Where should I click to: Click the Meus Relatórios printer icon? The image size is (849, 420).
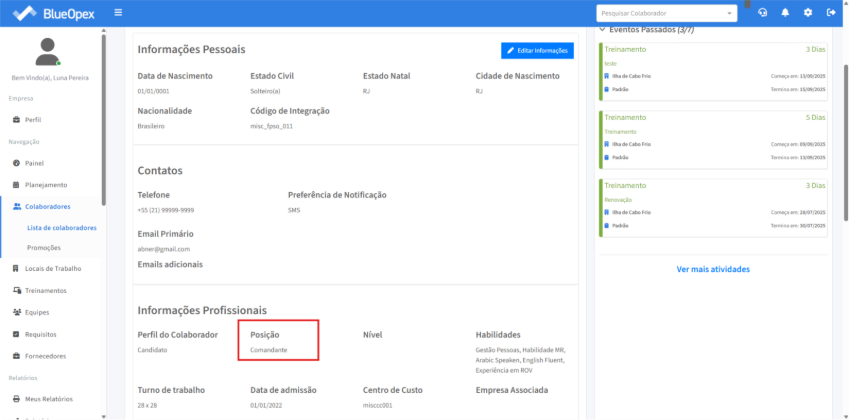click(x=16, y=399)
